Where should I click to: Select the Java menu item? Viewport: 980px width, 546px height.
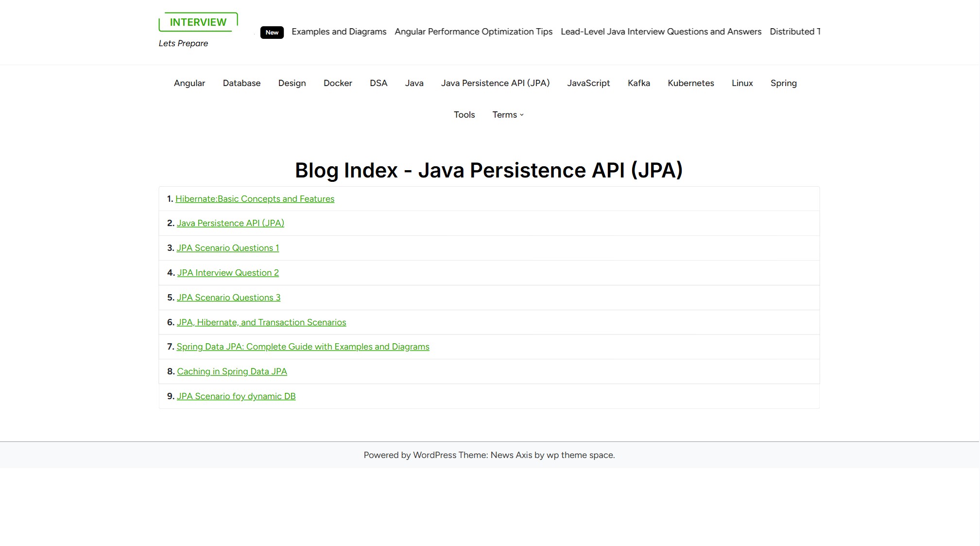(414, 83)
